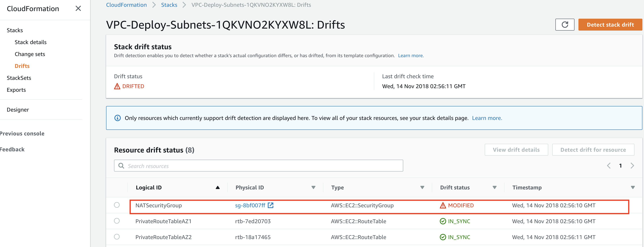
Task: Click the info icon in blue banner
Action: tap(118, 118)
